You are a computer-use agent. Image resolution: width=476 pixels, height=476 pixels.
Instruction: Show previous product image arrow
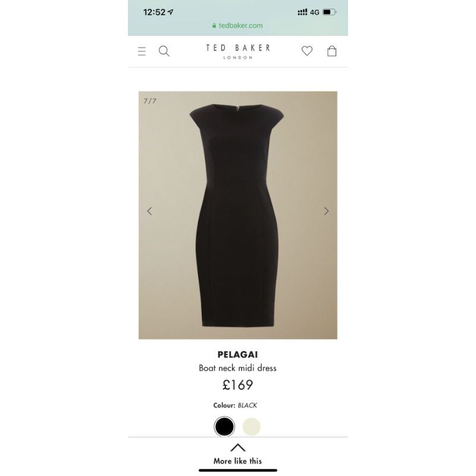coord(149,211)
